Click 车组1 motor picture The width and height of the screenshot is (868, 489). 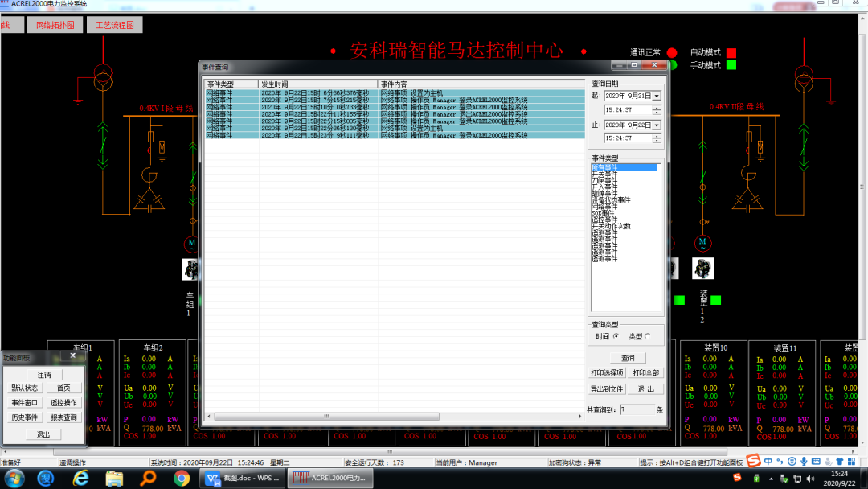191,269
